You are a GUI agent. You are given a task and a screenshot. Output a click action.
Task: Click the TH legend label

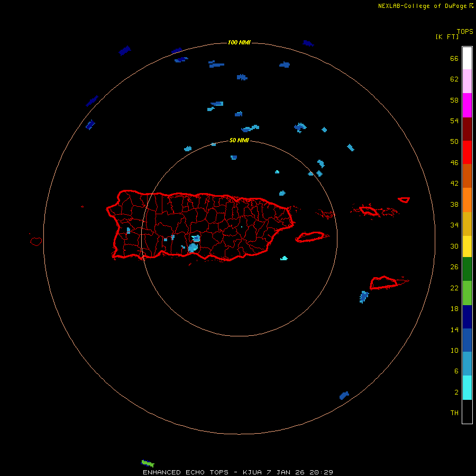454,413
